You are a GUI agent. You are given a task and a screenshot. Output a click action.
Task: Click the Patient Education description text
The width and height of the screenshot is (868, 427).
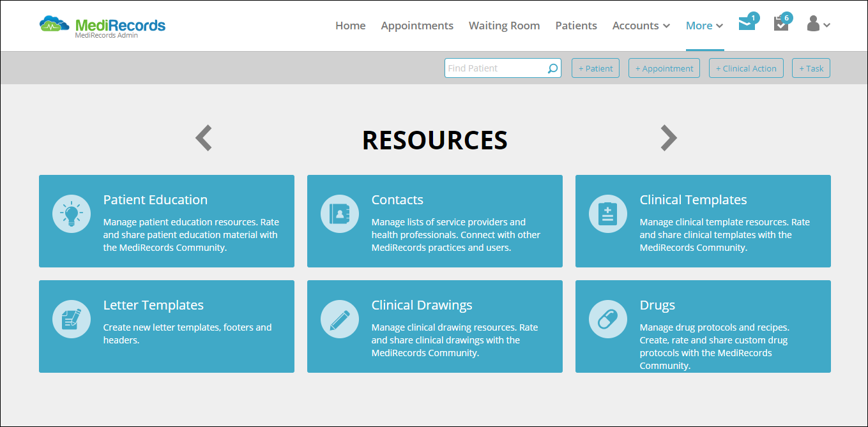pos(191,235)
